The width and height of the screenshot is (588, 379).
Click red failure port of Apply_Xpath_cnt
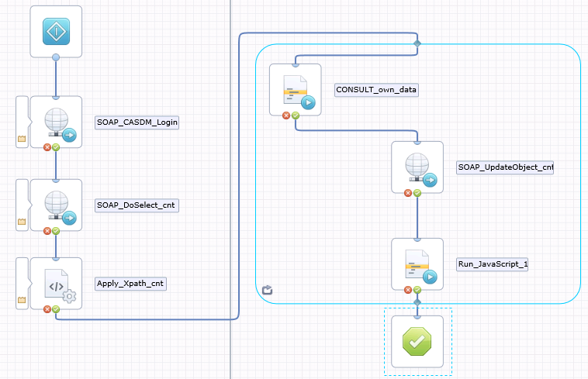(x=47, y=309)
